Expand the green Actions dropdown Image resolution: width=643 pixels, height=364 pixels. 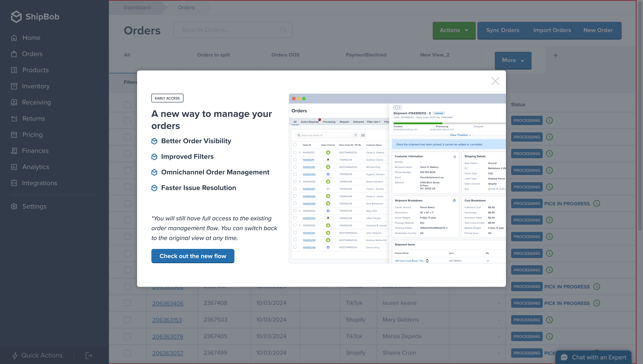click(454, 31)
